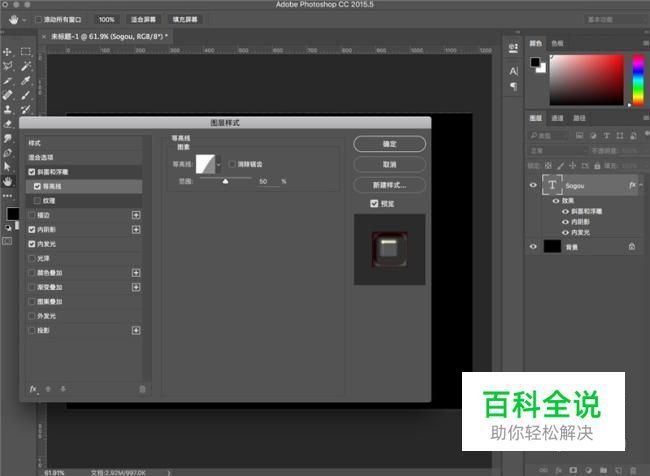Toggle Contour (等高线) checkbox in styles list
Viewport: 650px width, 476px height.
coord(37,186)
